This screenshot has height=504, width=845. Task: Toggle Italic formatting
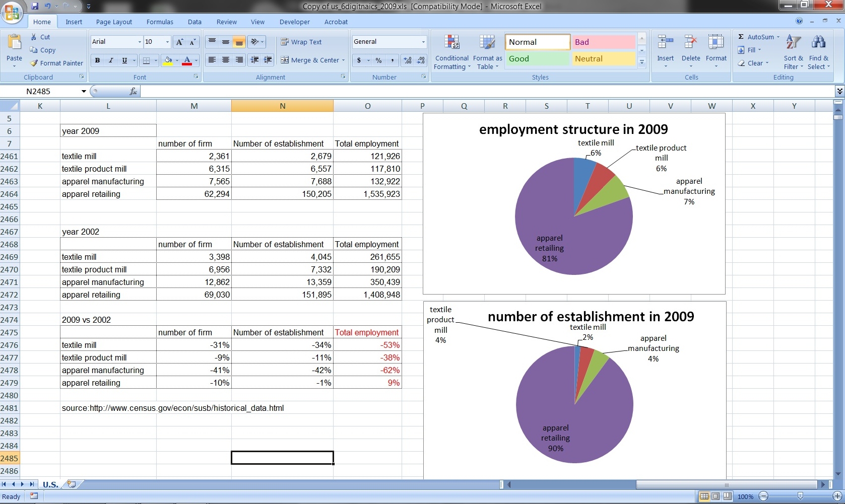click(x=111, y=60)
